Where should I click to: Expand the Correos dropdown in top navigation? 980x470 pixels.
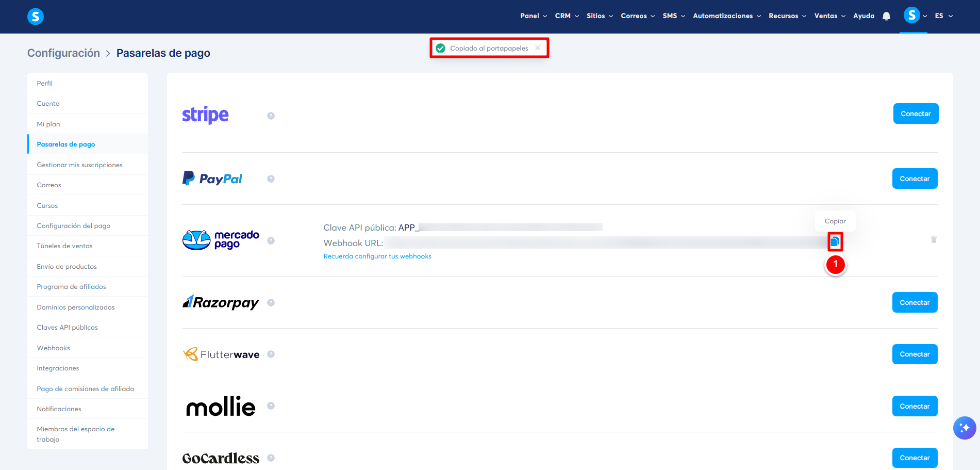pos(638,16)
